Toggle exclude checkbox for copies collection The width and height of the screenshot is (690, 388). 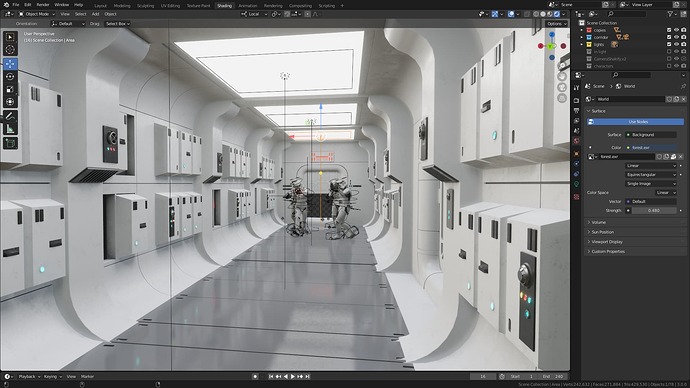tap(669, 30)
